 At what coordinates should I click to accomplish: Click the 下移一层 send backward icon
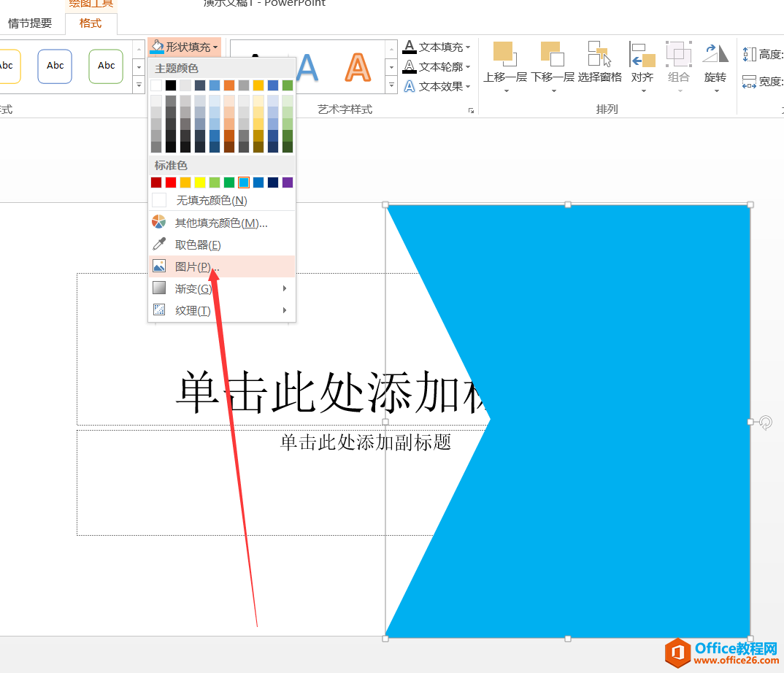click(552, 55)
